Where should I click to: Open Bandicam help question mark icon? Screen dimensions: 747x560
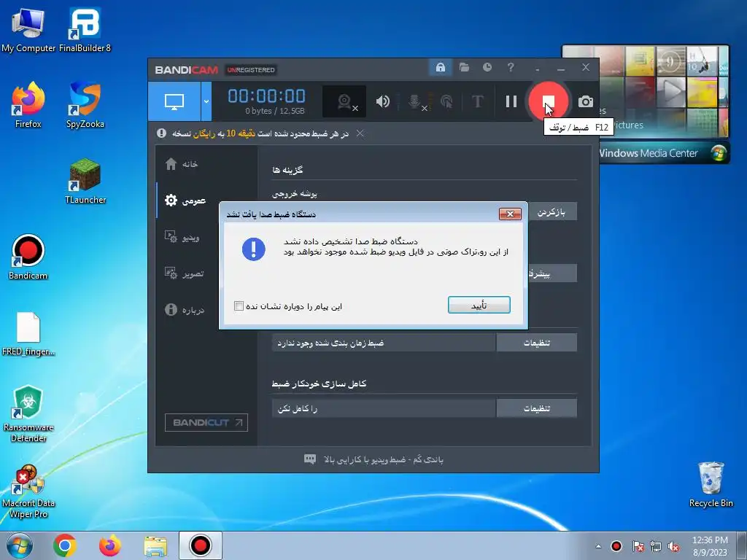pos(510,68)
